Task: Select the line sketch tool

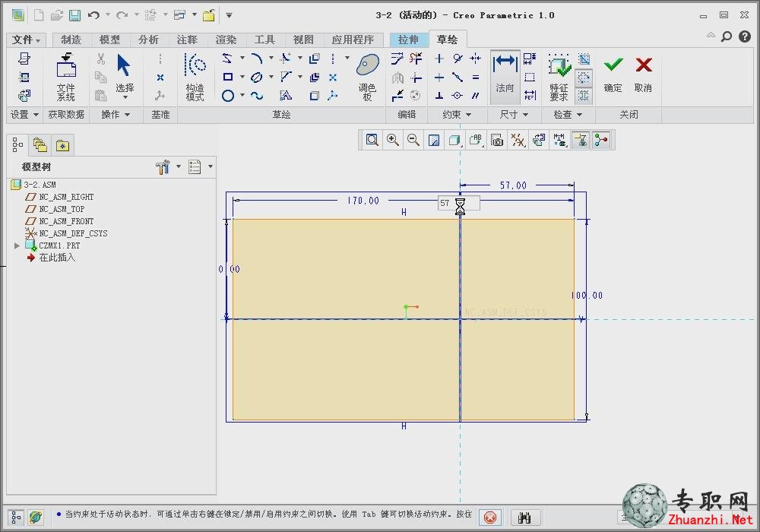Action: pos(226,59)
